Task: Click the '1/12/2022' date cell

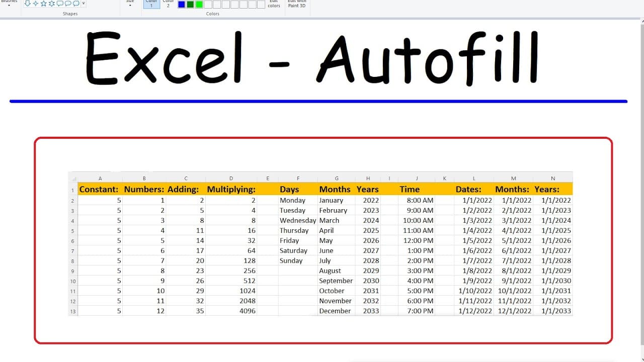Action: click(474, 311)
